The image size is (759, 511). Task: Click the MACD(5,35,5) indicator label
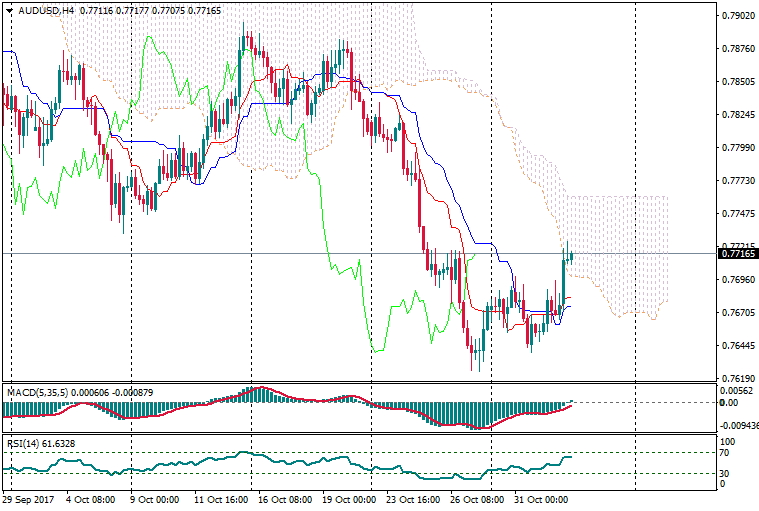37,389
